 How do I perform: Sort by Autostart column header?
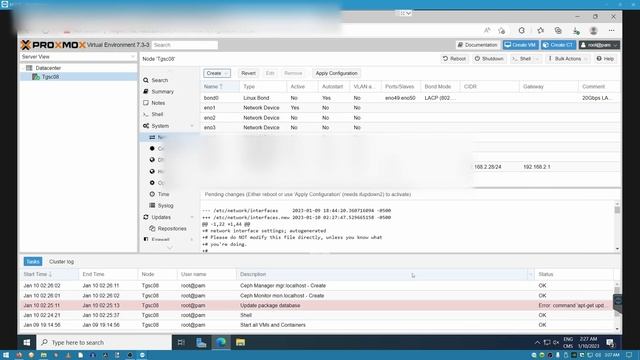coord(333,87)
